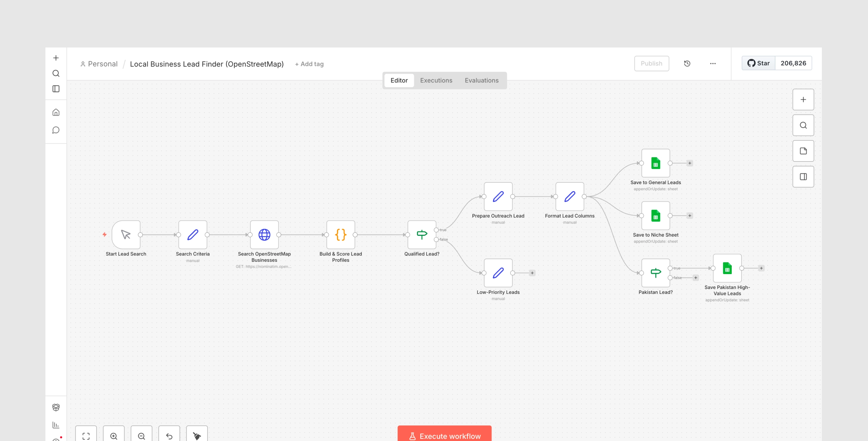This screenshot has width=868, height=441.
Task: Click the add node plus button on canvas
Action: tap(803, 100)
